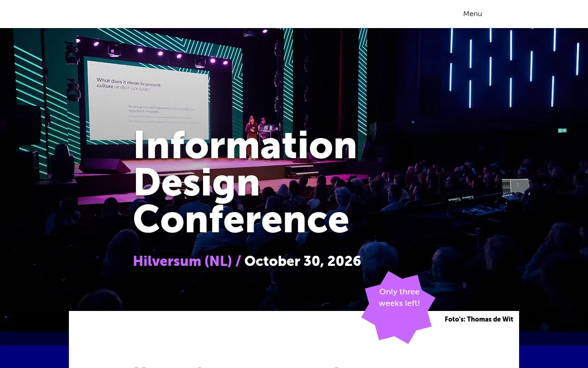Click the 'Only three weeks left!' star badge
This screenshot has height=368, width=588.
pos(398,307)
